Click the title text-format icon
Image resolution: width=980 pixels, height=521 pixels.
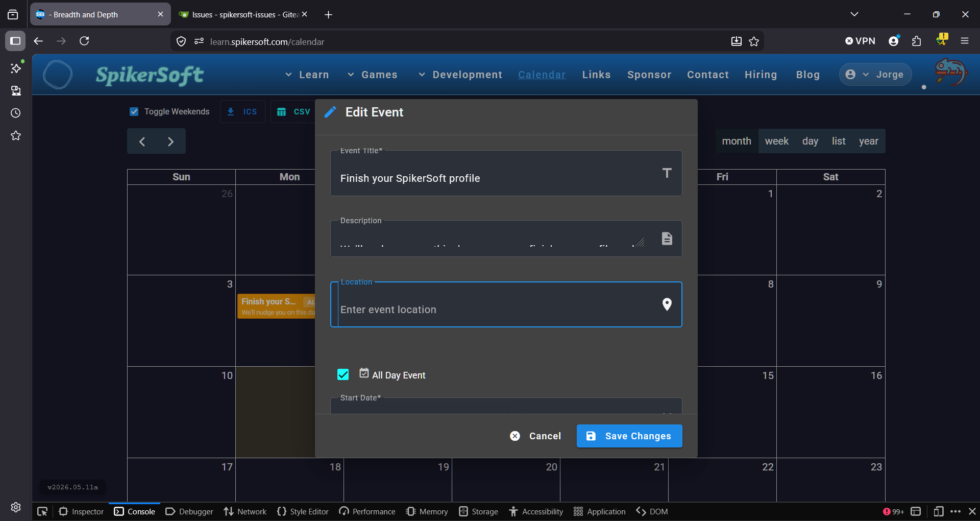pyautogui.click(x=667, y=173)
